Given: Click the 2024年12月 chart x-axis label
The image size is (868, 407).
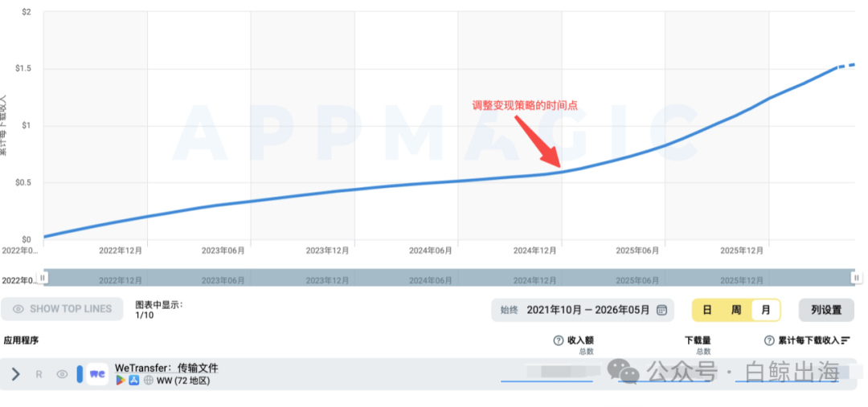Looking at the screenshot, I should (x=534, y=250).
